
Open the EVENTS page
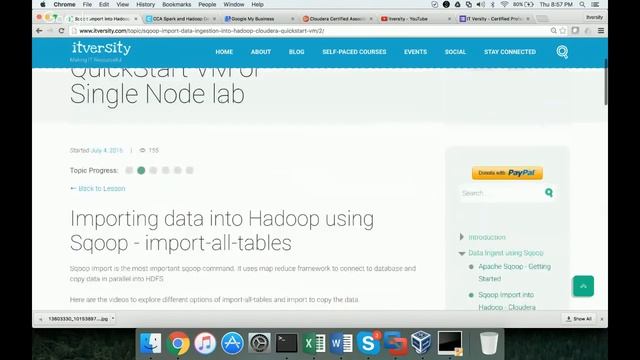click(x=416, y=52)
